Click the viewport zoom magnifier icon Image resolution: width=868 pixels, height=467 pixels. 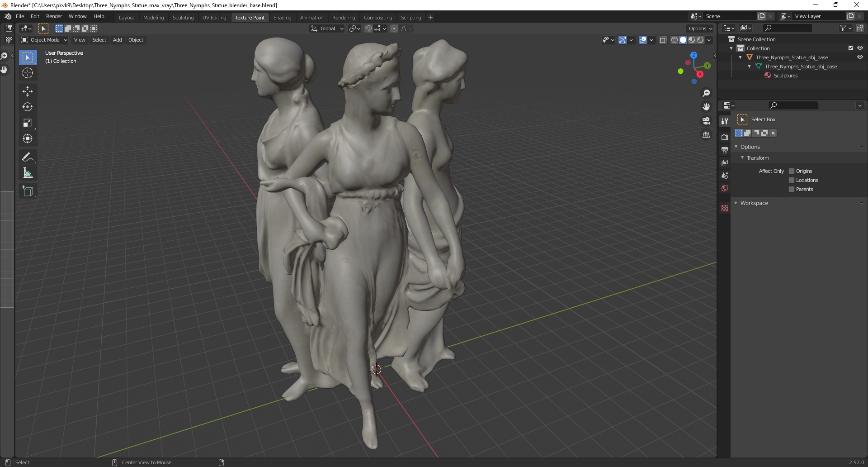tap(706, 93)
